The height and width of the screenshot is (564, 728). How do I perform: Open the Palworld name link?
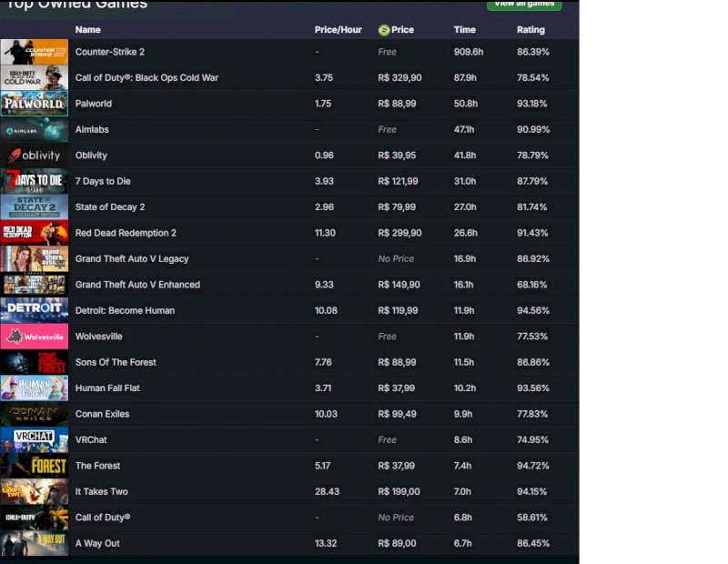(x=94, y=104)
